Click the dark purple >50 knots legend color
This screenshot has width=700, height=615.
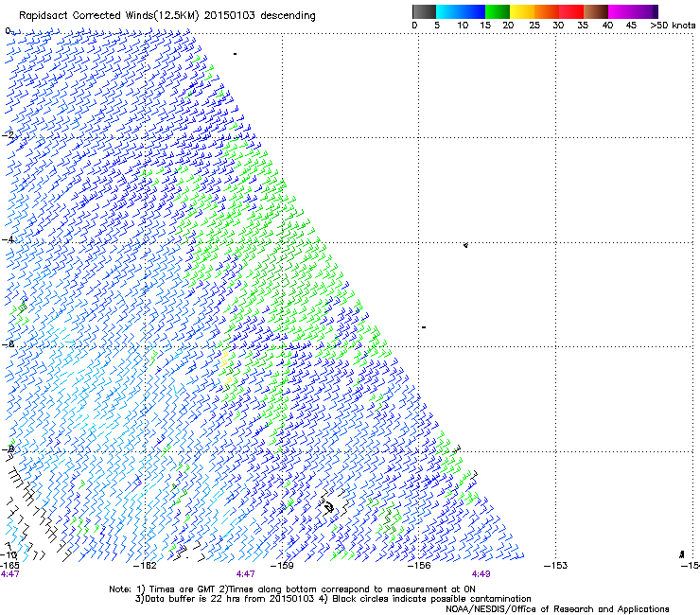click(x=656, y=11)
